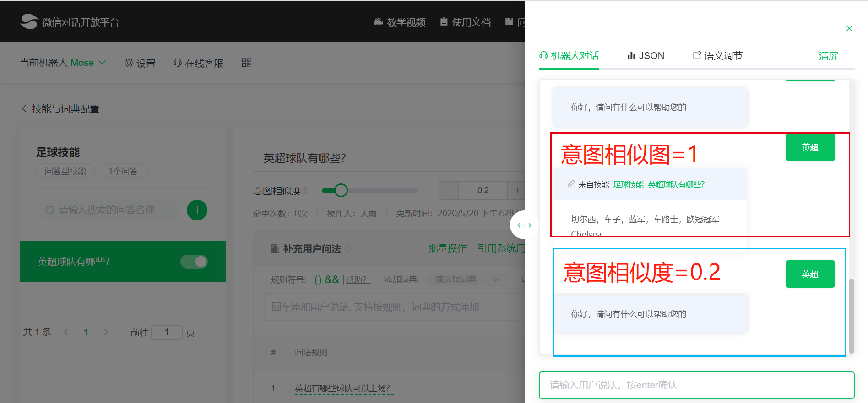Image resolution: width=868 pixels, height=403 pixels.
Task: Open 教学视频 tutorial videos link
Action: pyautogui.click(x=400, y=22)
